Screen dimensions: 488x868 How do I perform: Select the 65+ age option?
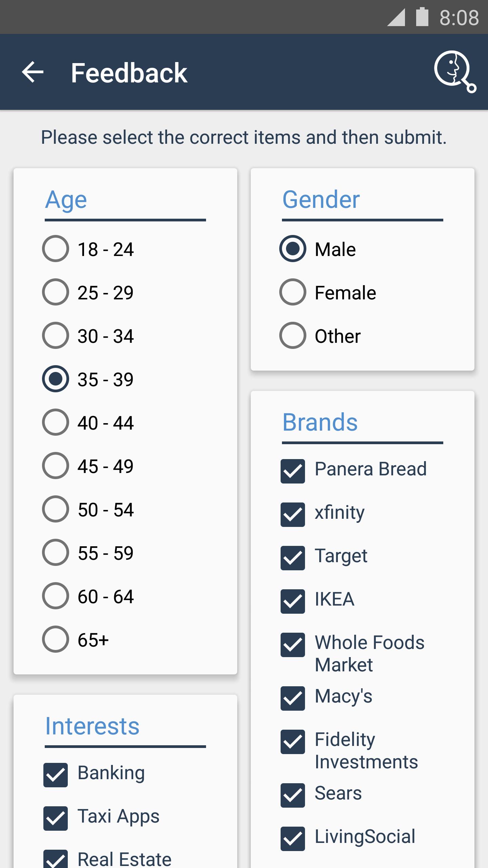click(x=55, y=639)
